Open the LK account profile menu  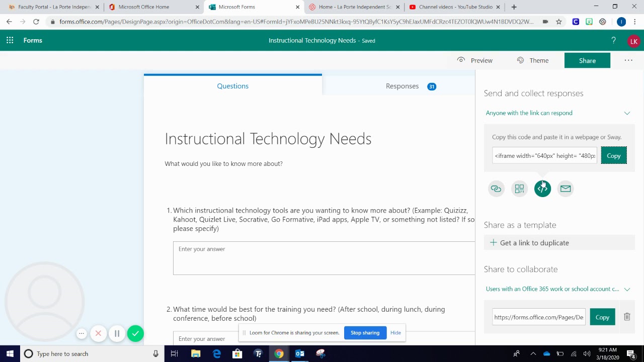[x=633, y=41]
